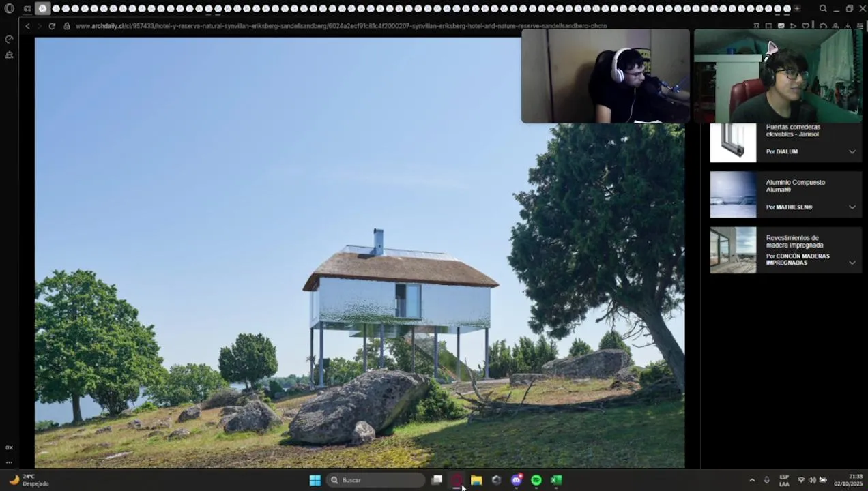
Task: Open the tab search magnifier icon
Action: tap(823, 9)
